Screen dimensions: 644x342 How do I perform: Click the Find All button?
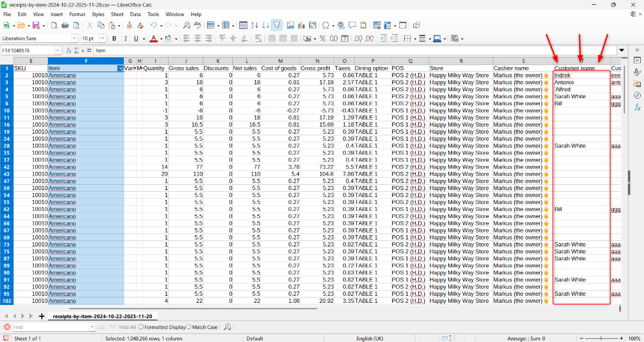tap(127, 327)
